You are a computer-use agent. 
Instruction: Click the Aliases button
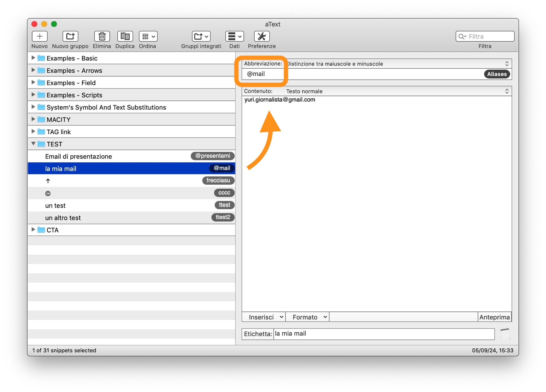click(497, 74)
